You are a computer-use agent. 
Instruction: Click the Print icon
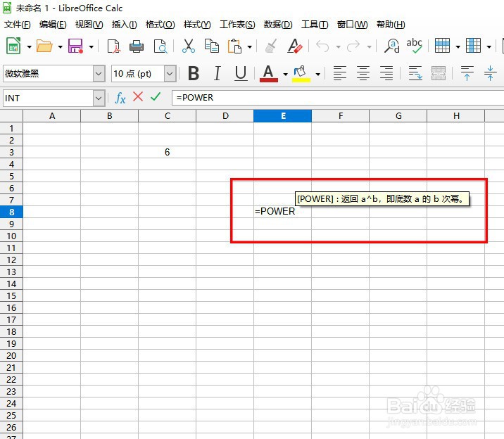(137, 46)
